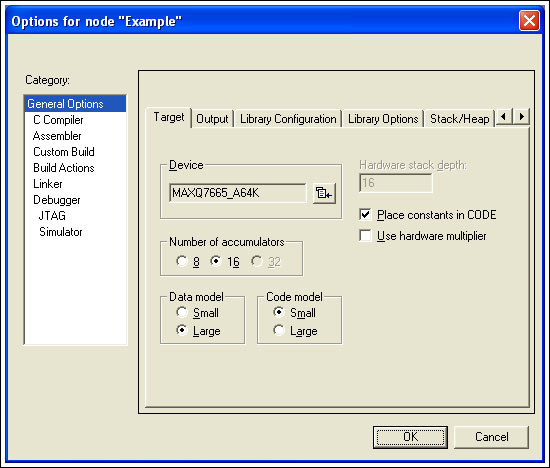Open the Stack/Heap tab
Screen dimensions: 550x468
pos(460,119)
